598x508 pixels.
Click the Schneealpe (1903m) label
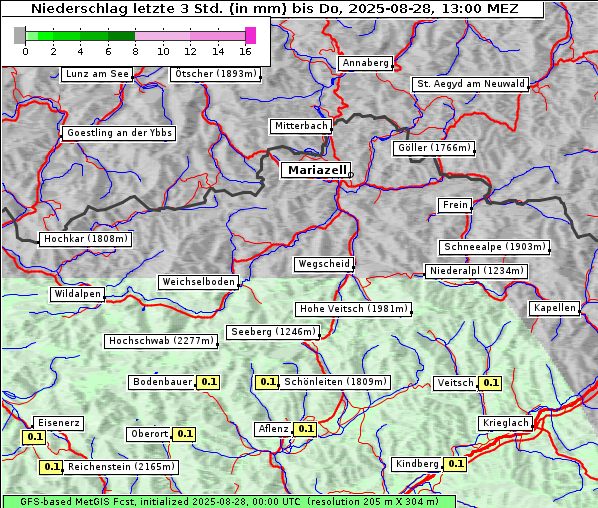tap(495, 247)
